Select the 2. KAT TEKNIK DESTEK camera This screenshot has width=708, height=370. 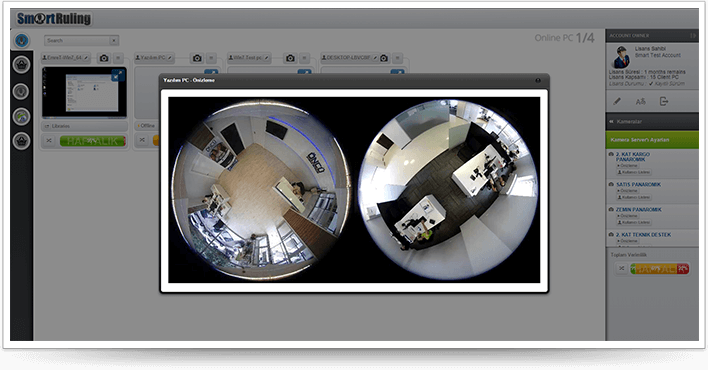click(643, 235)
